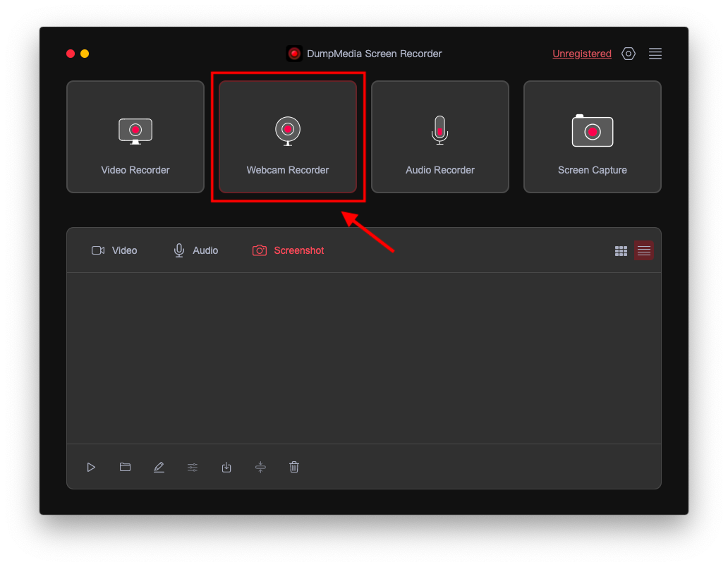Switch to grid view layout
Viewport: 728px width, 567px height.
pyautogui.click(x=621, y=251)
